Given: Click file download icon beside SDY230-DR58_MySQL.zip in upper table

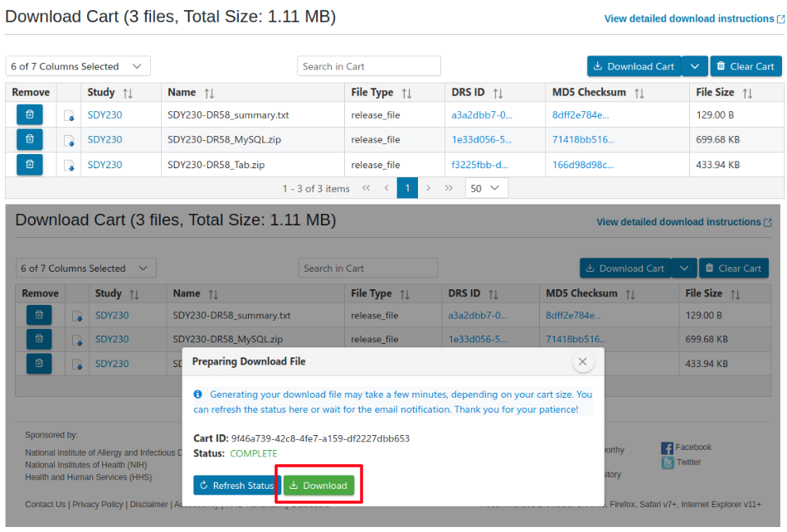Looking at the screenshot, I should pos(69,141).
